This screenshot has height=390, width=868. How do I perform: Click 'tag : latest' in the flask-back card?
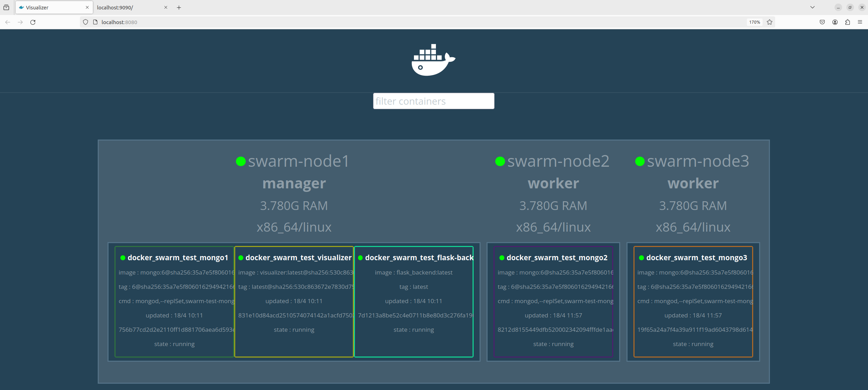[414, 287]
